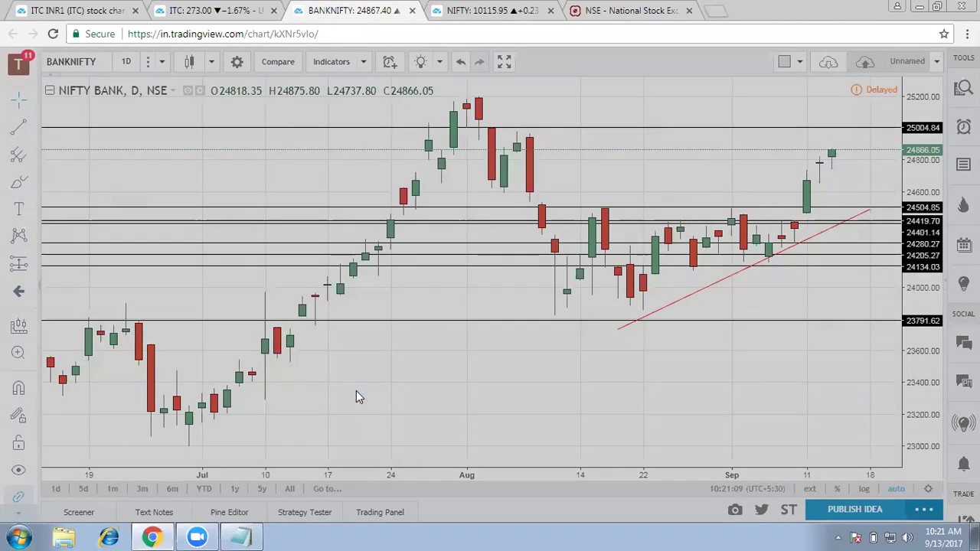This screenshot has height=551, width=980.
Task: Hide all drawing tools eye icon
Action: pyautogui.click(x=19, y=470)
